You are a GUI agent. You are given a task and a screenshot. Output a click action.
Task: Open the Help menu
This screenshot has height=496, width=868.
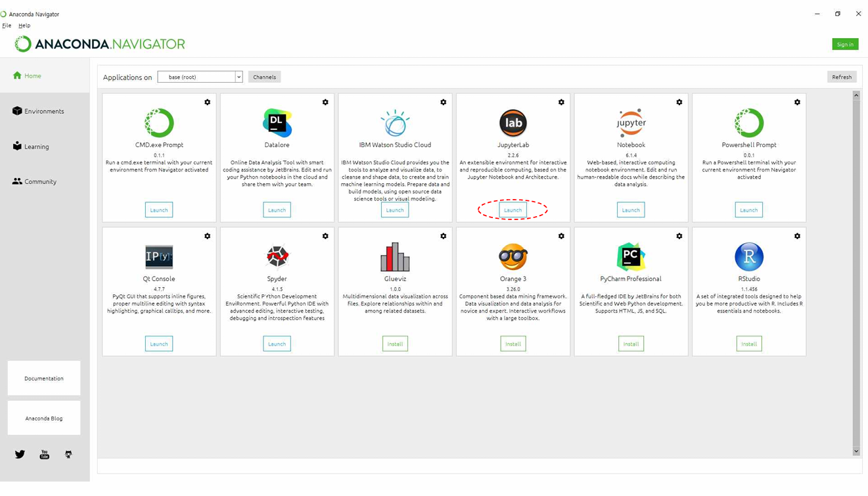click(x=24, y=25)
